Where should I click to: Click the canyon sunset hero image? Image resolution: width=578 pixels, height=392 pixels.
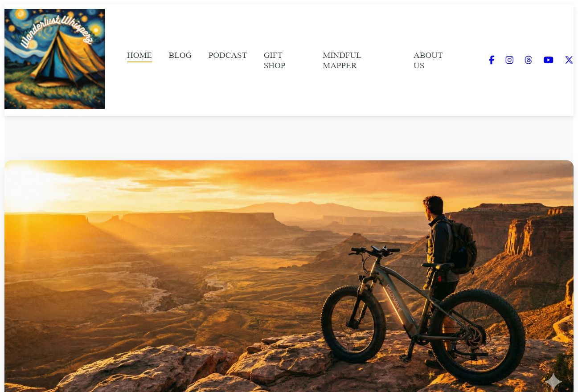tap(289, 276)
